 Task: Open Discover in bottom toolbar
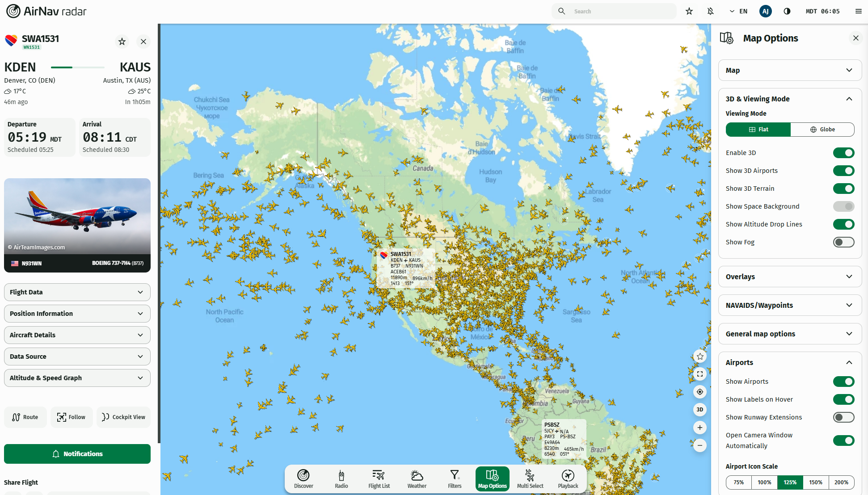(x=303, y=479)
